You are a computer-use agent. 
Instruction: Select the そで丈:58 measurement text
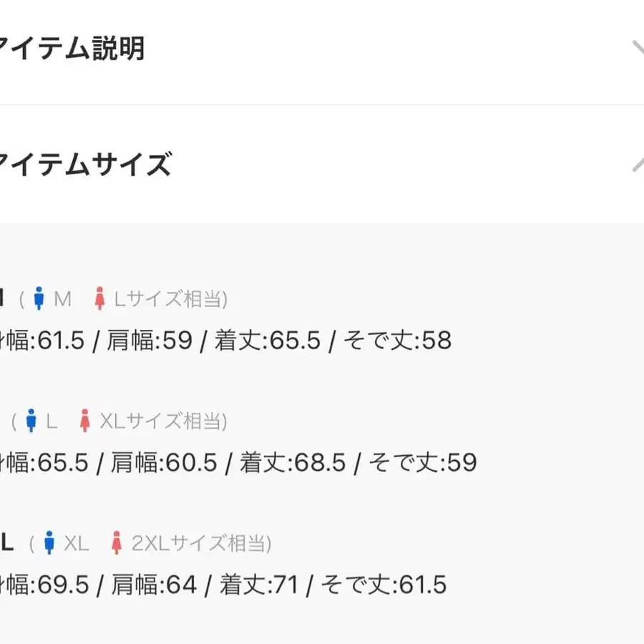coord(399,341)
